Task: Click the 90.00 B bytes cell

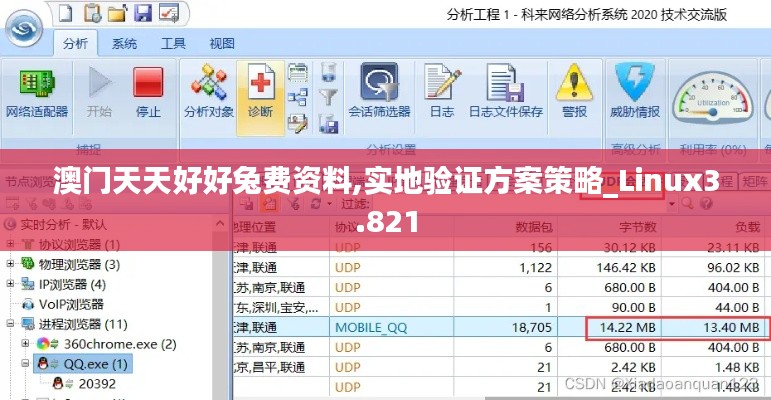Action: click(x=609, y=308)
